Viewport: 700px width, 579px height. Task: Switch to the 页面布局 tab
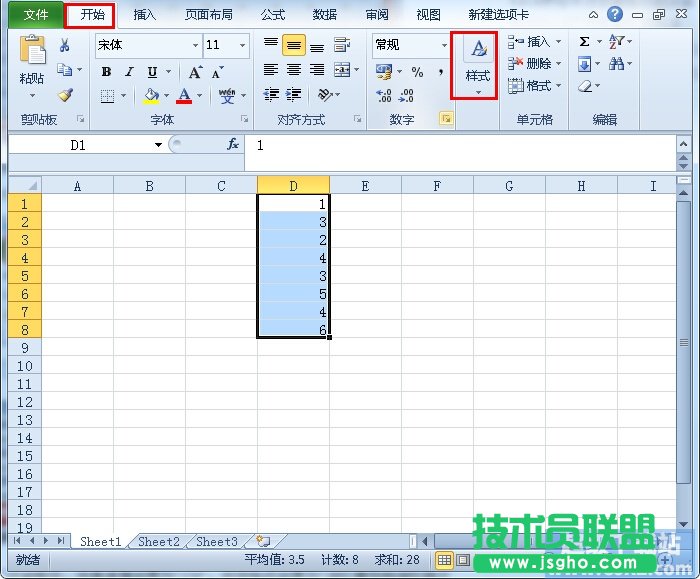(209, 15)
